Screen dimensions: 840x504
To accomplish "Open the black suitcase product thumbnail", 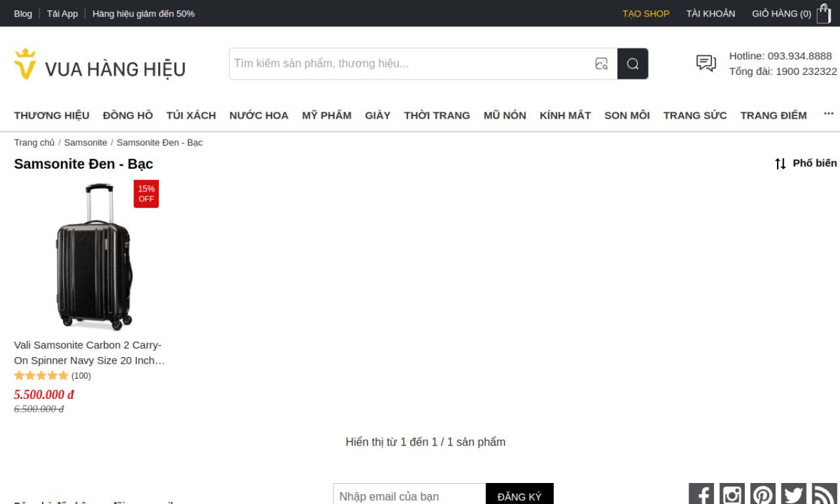I will 94,257.
